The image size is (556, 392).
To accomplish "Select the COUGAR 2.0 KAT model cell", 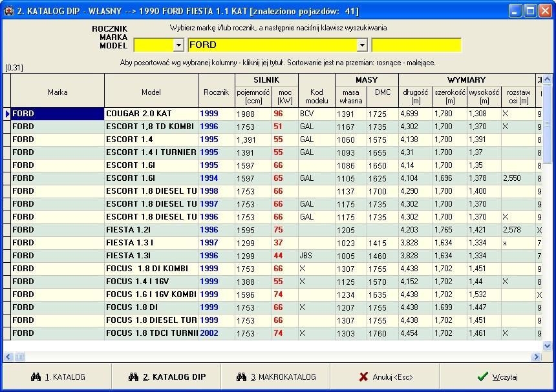I will pos(151,114).
